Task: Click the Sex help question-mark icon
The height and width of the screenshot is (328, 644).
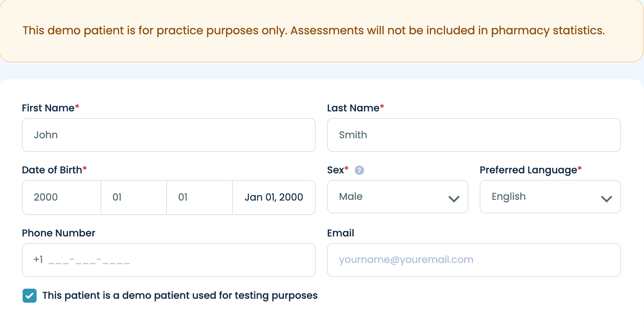Action: pyautogui.click(x=359, y=170)
